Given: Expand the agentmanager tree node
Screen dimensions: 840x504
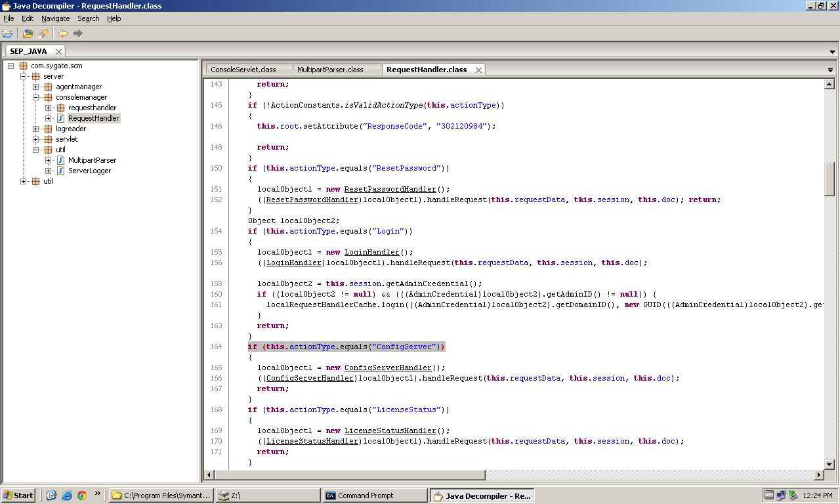Looking at the screenshot, I should pos(36,87).
